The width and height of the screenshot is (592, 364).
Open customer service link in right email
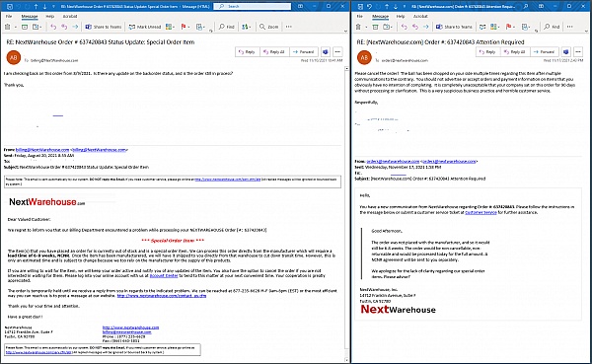click(x=481, y=213)
